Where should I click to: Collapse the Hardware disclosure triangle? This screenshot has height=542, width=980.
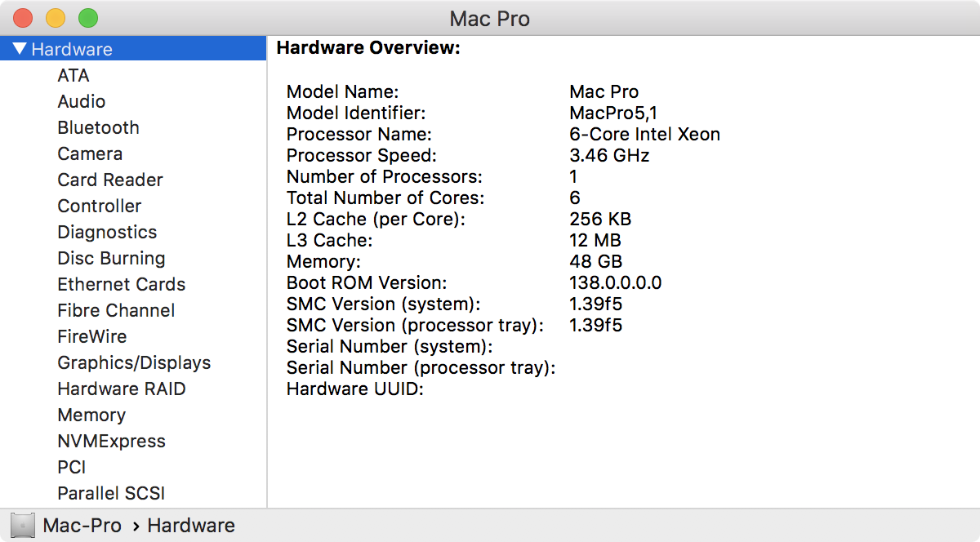(20, 49)
